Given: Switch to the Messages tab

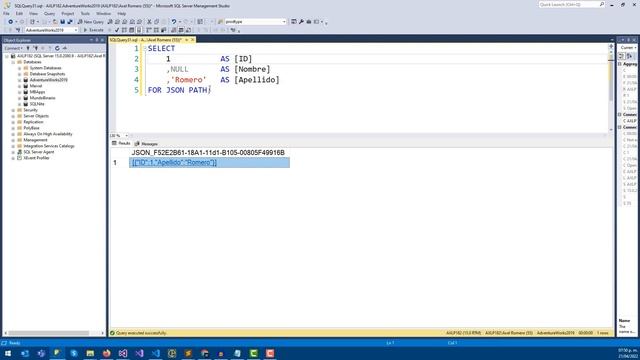Looking at the screenshot, I should (x=146, y=144).
